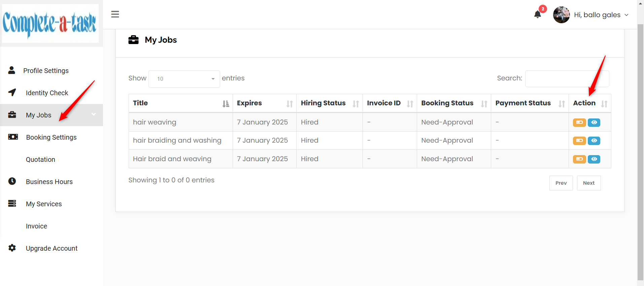Click the Complete-a-task logo

pos(50,23)
